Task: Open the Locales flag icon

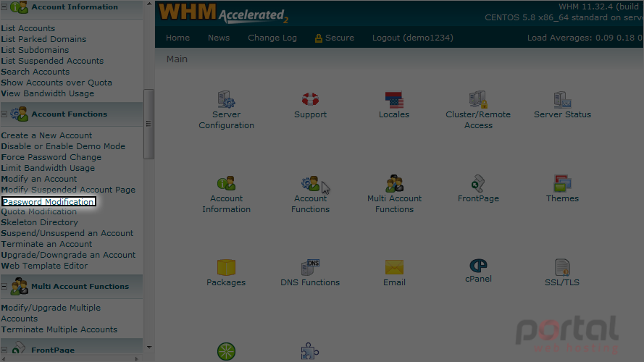Action: pos(394,99)
